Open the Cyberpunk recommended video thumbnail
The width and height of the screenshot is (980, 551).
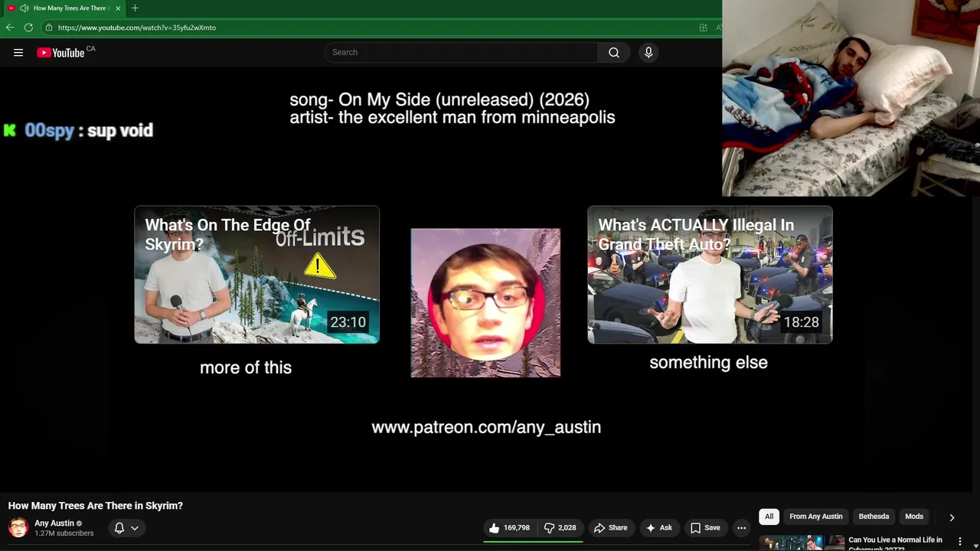point(801,543)
